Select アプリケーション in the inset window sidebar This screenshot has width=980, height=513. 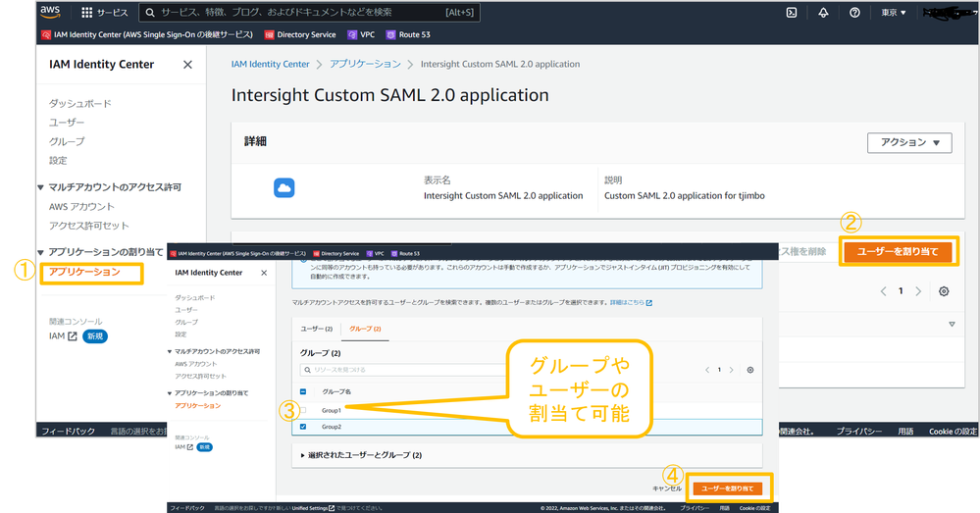197,405
